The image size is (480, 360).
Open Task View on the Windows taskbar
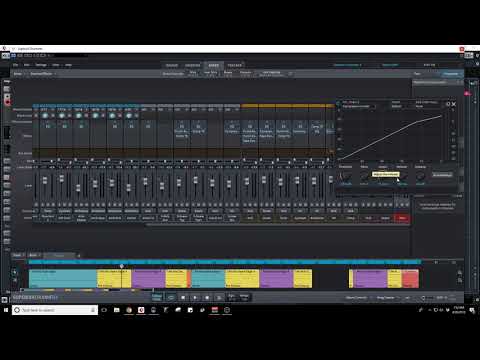(x=104, y=310)
